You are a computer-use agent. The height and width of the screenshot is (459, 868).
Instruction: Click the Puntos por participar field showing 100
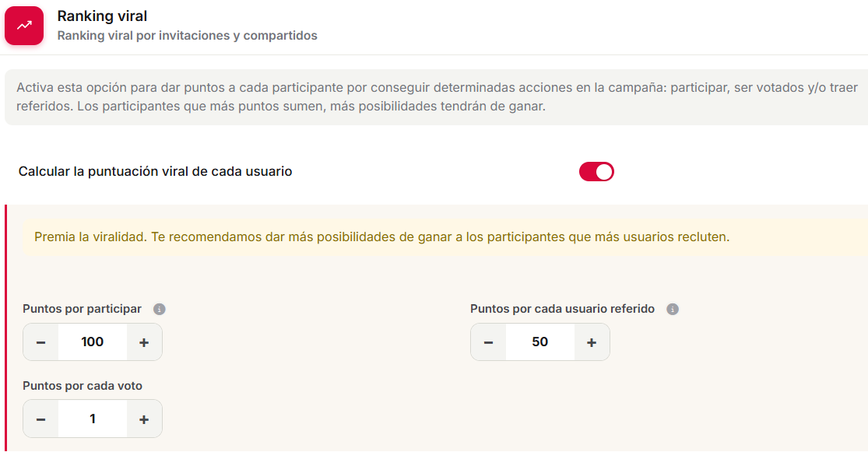93,342
